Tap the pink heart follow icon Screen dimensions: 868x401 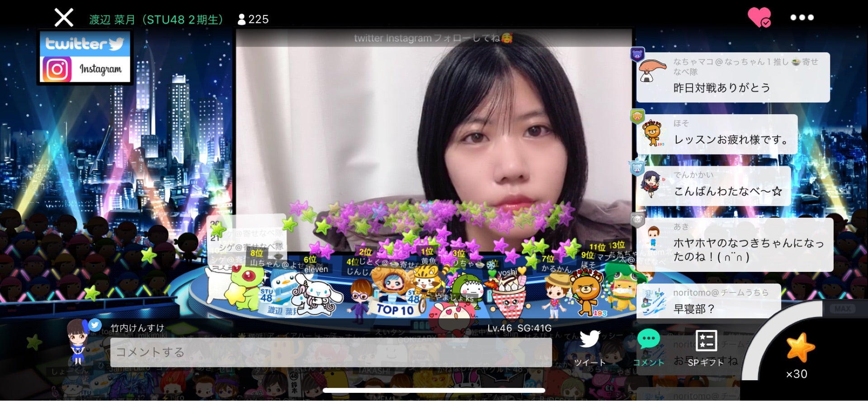click(759, 18)
